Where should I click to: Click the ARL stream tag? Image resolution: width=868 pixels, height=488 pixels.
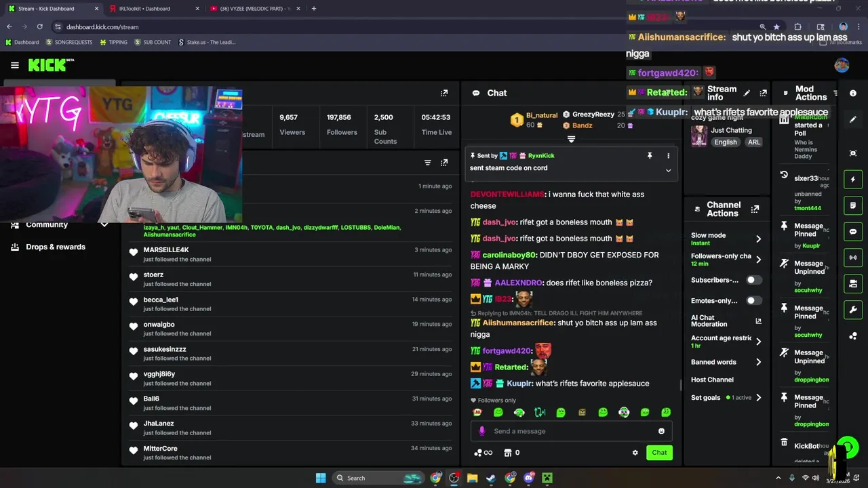pyautogui.click(x=754, y=142)
